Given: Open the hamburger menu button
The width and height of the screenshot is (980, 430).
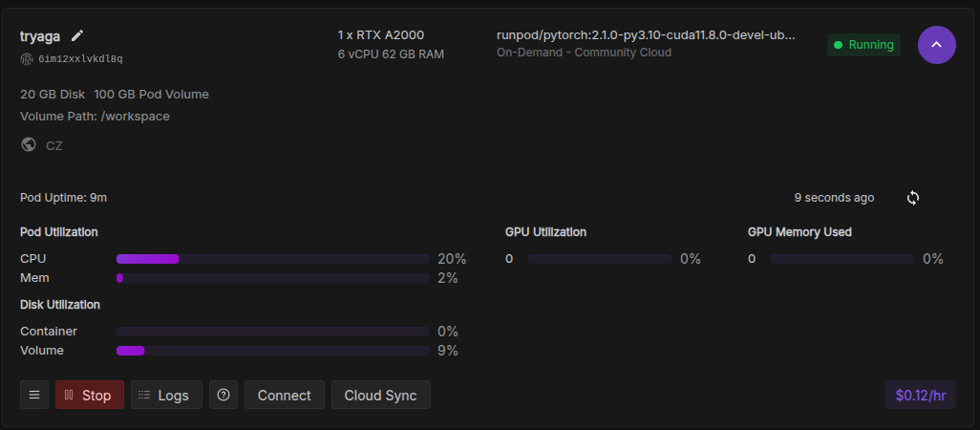Looking at the screenshot, I should point(34,395).
